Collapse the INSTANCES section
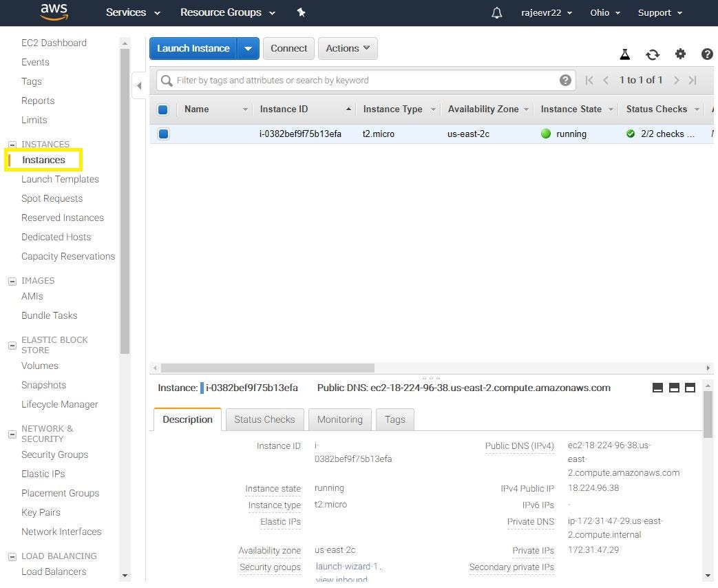Image resolution: width=718 pixels, height=588 pixels. pyautogui.click(x=11, y=144)
